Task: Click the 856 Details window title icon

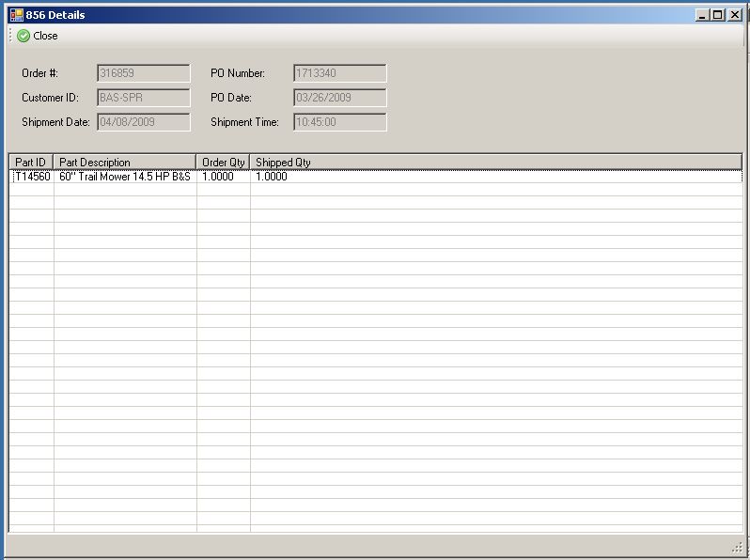Action: pyautogui.click(x=16, y=15)
